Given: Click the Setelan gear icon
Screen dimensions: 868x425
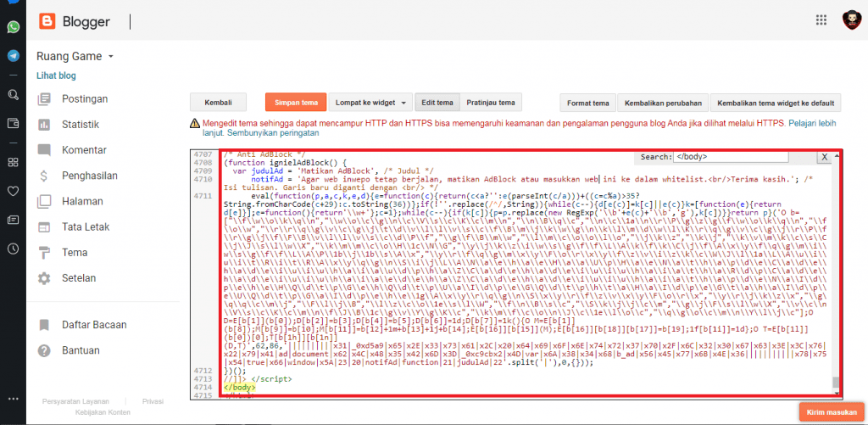Looking at the screenshot, I should (x=44, y=278).
